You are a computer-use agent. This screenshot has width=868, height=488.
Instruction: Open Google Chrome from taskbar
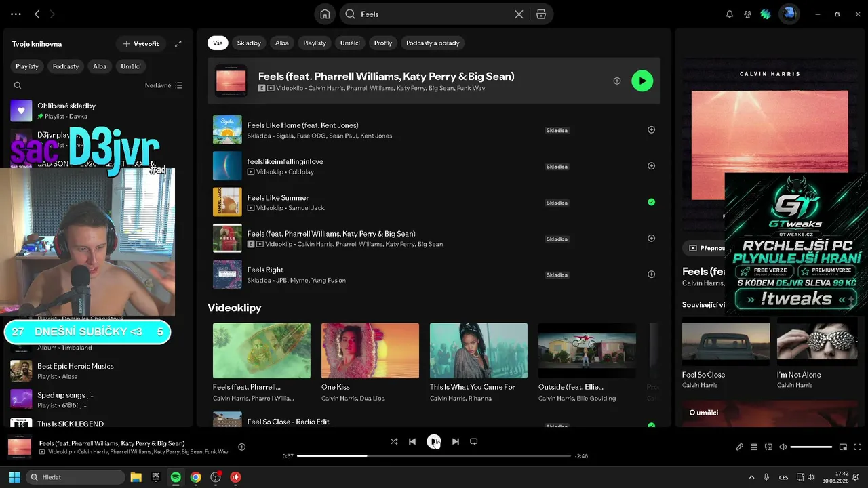195,477
